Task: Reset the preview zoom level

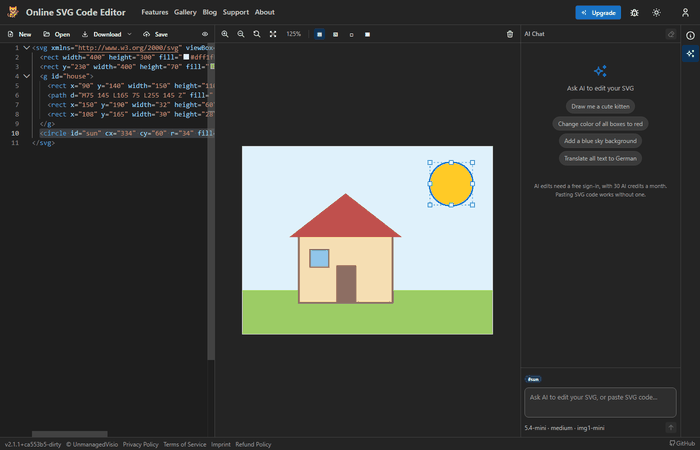Action: [x=257, y=34]
